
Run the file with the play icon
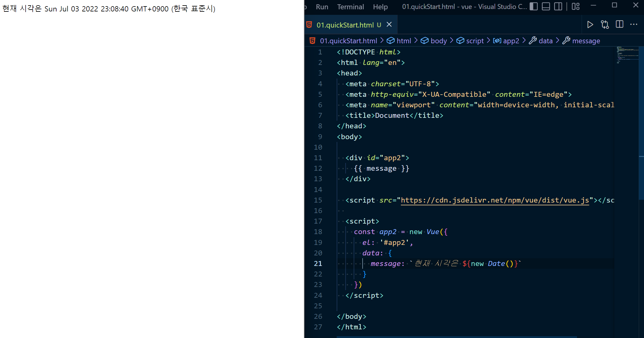pos(590,25)
